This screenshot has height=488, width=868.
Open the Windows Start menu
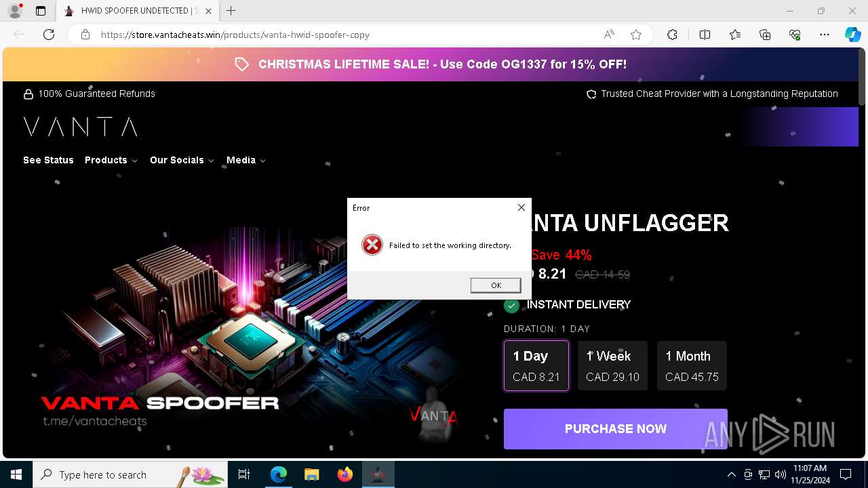[16, 474]
